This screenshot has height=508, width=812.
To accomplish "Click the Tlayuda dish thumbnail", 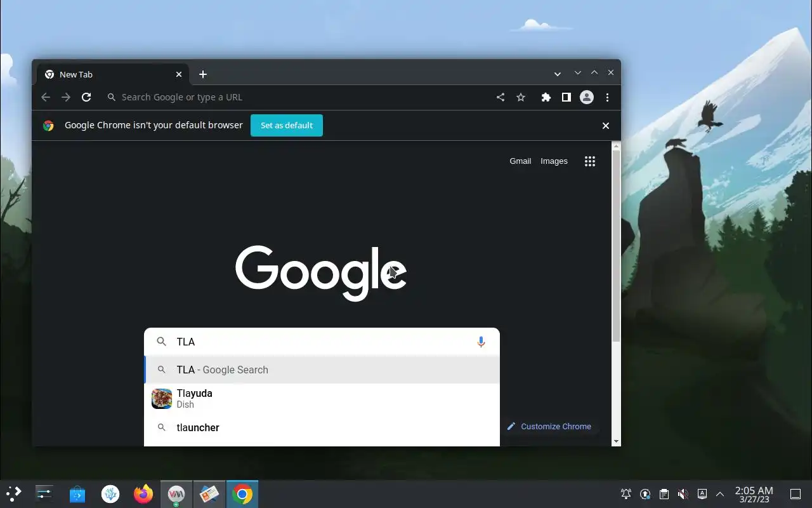I will (162, 399).
